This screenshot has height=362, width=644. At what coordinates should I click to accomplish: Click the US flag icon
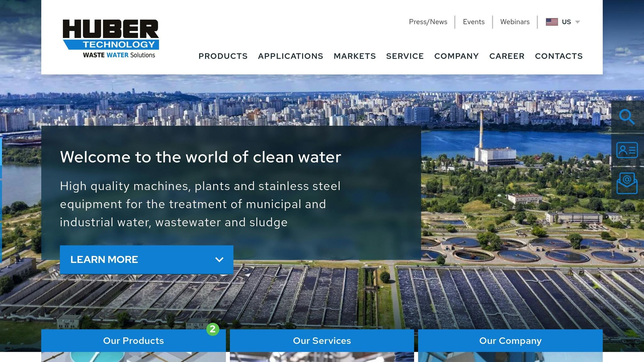tap(552, 22)
